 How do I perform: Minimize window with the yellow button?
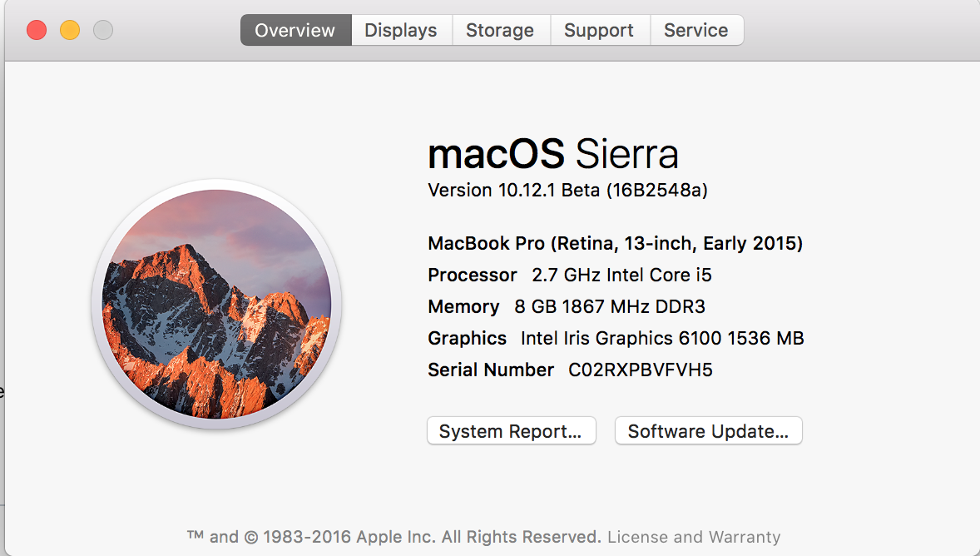click(70, 31)
